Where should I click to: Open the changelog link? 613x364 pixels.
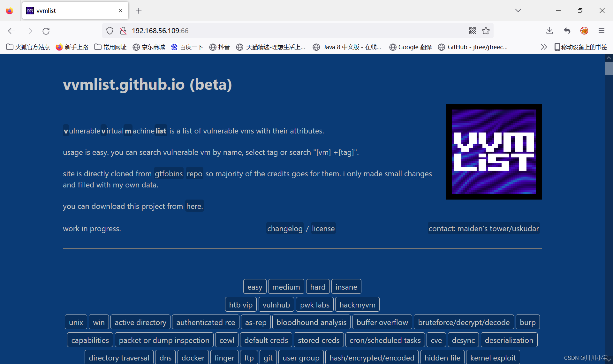[x=284, y=228]
